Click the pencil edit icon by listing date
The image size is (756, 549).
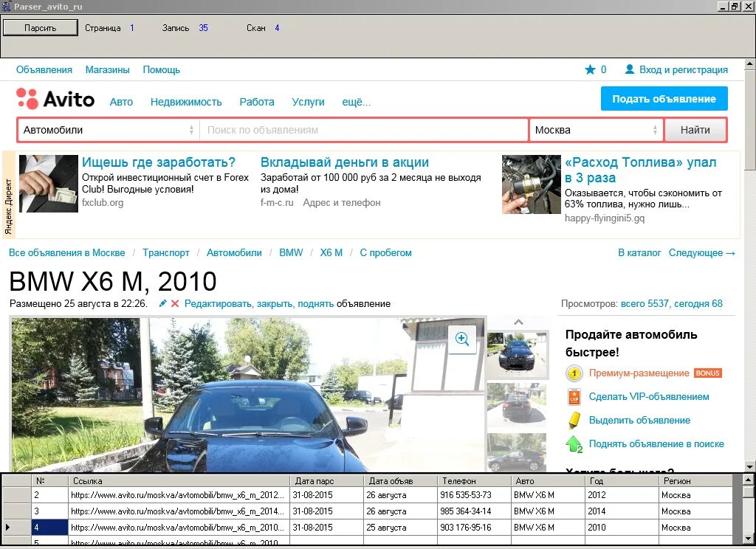(x=163, y=304)
